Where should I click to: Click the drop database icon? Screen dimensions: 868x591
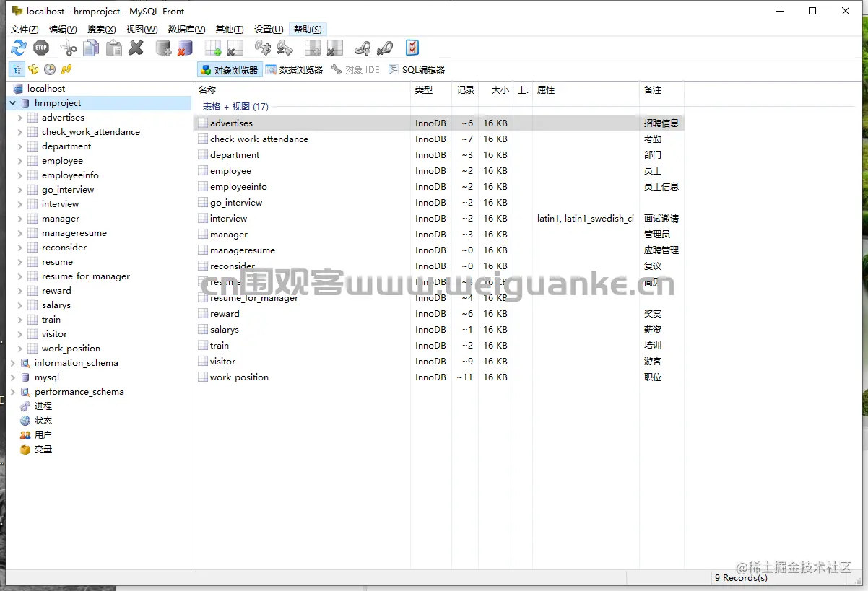186,48
